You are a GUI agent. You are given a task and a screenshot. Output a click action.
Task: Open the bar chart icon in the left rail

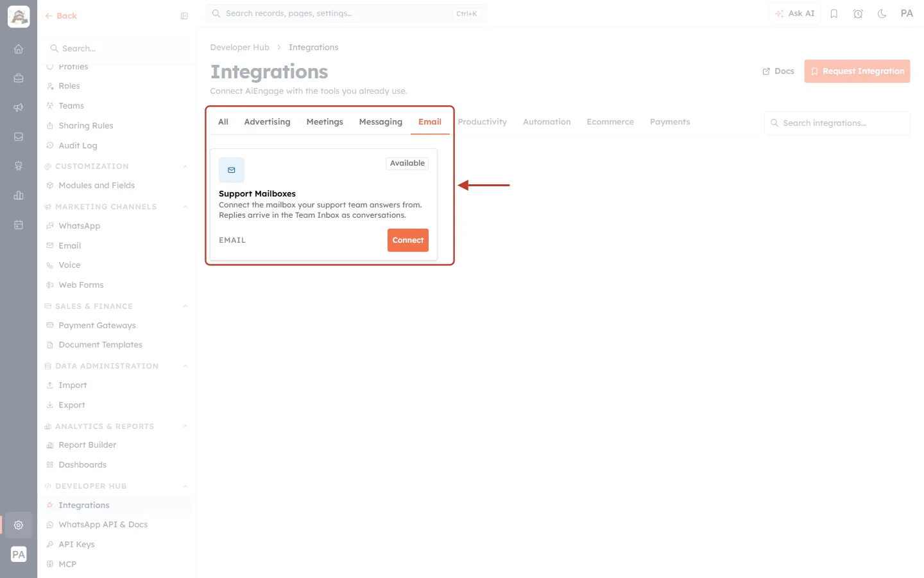[x=19, y=195]
